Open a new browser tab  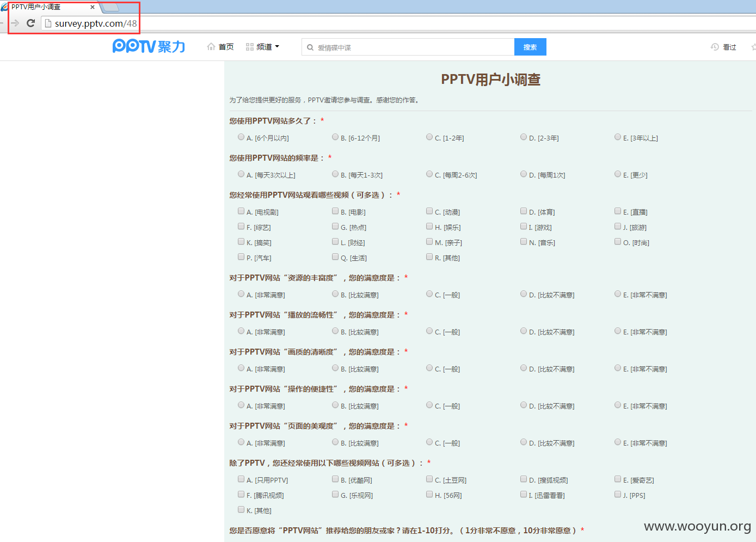pyautogui.click(x=110, y=7)
